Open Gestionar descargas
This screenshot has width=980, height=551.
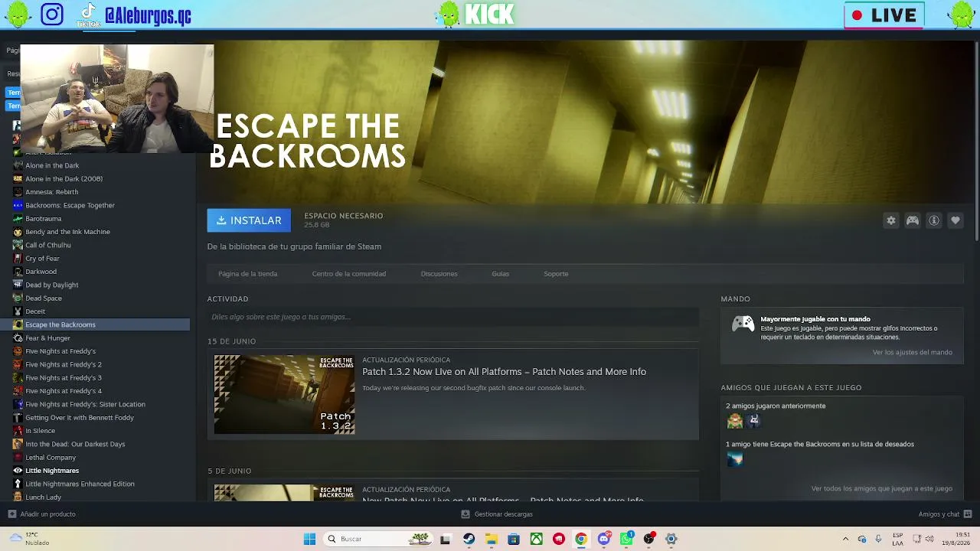tap(503, 514)
